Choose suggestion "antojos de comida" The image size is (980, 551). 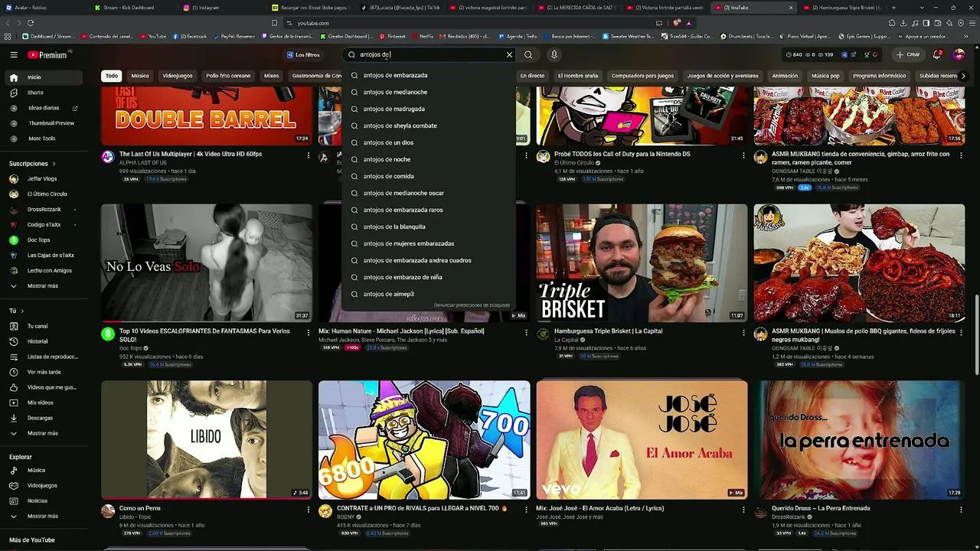tap(429, 176)
